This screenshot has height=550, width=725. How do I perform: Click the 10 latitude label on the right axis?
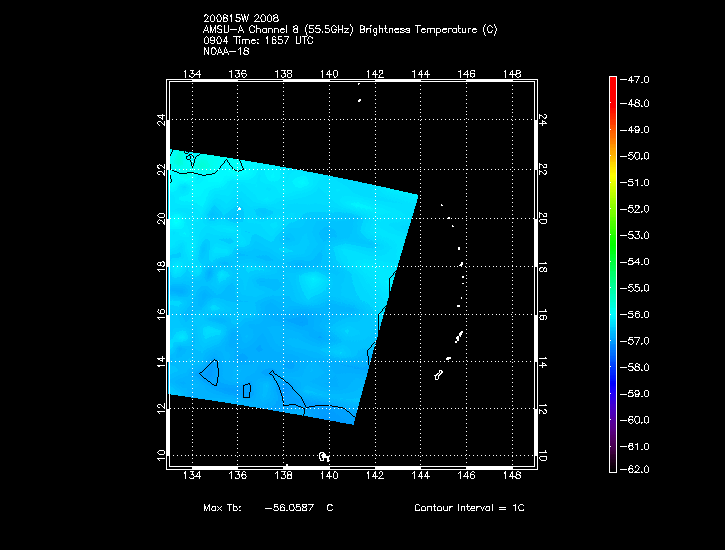click(x=543, y=456)
